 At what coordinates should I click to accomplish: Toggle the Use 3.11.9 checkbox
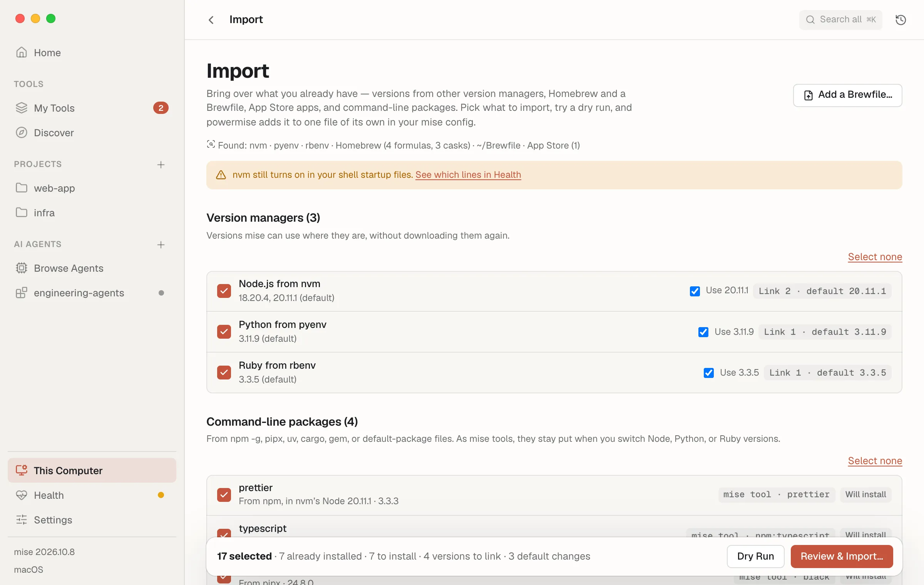[x=703, y=332]
